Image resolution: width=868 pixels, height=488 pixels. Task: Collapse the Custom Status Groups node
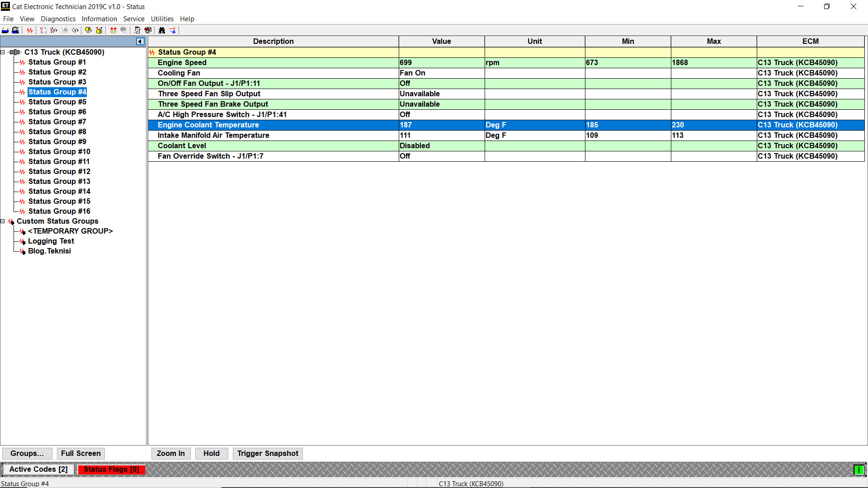(x=3, y=221)
